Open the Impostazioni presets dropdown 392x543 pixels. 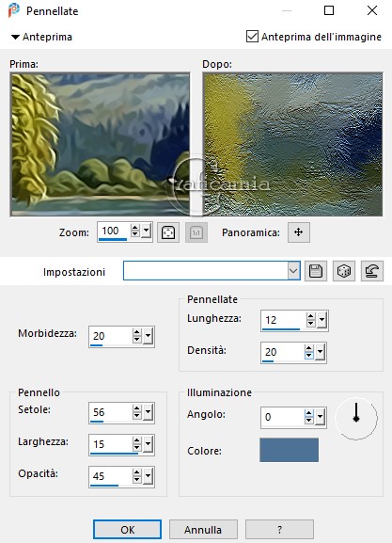293,271
